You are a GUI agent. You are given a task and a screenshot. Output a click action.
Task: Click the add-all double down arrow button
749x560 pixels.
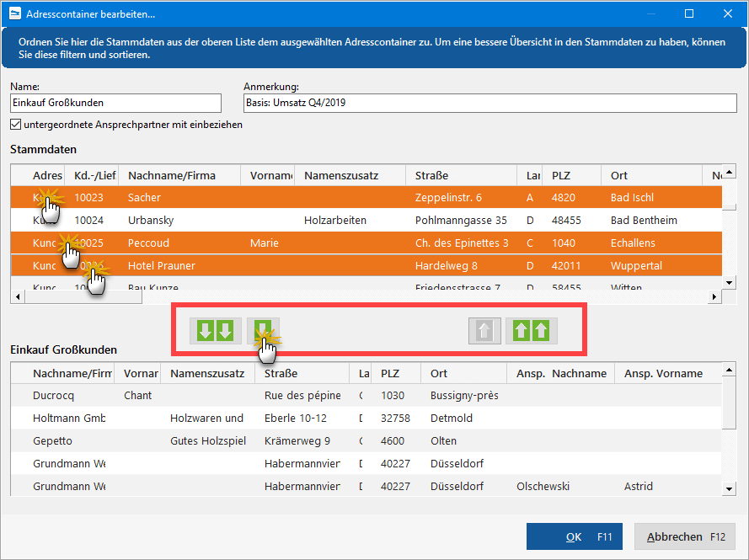click(215, 330)
